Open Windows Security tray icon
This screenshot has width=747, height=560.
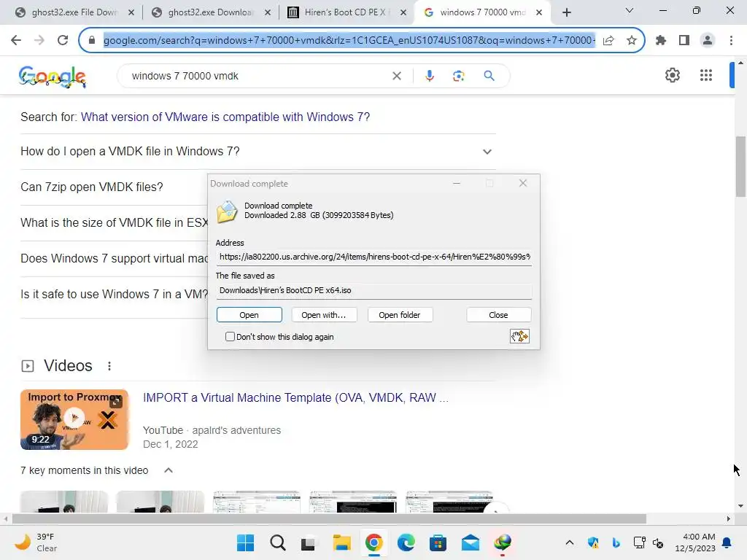(593, 542)
